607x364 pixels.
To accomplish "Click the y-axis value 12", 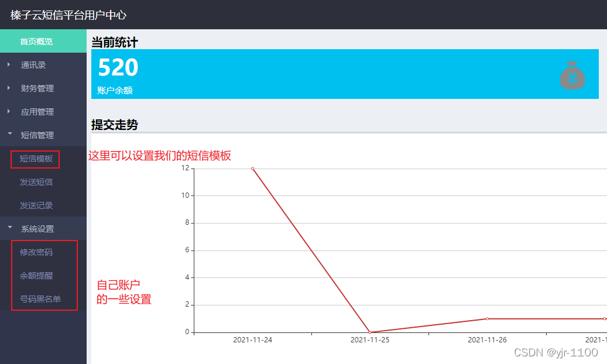I will pos(186,168).
